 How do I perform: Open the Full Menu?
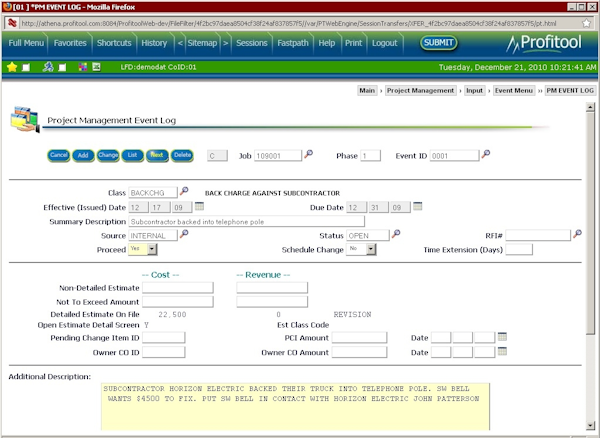point(26,43)
